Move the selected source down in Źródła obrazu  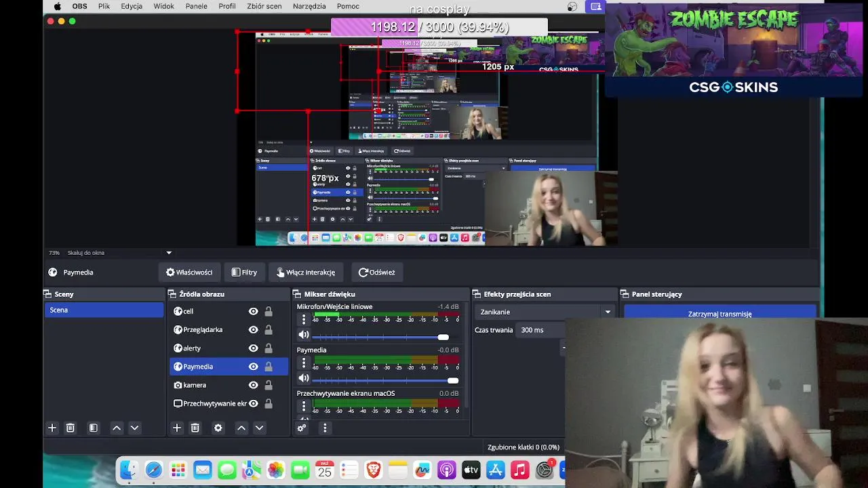[259, 428]
